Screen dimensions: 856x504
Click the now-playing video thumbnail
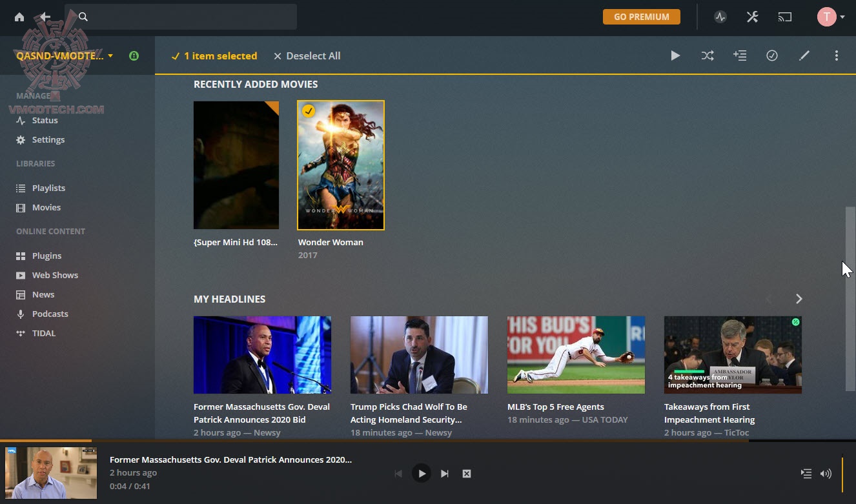tap(51, 473)
